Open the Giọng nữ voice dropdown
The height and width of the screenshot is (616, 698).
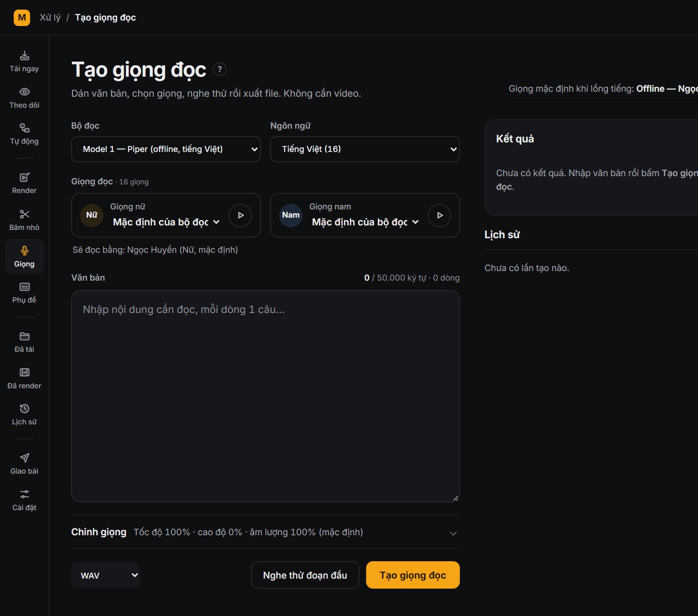coord(167,222)
